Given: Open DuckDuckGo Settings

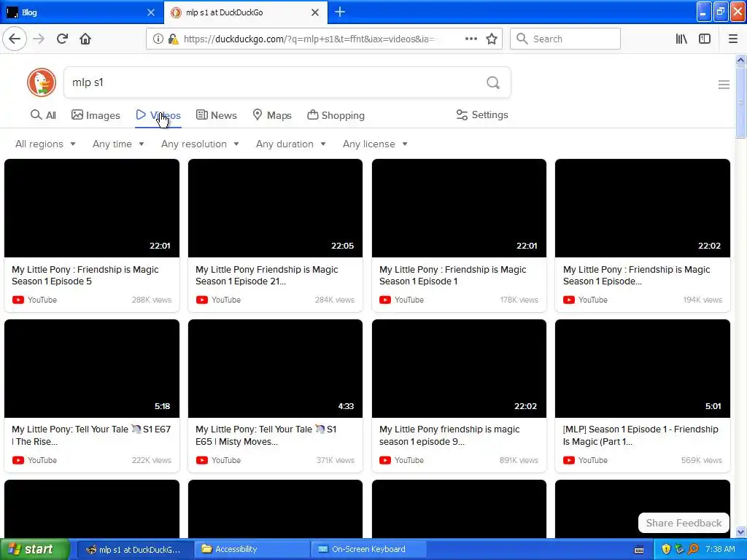Looking at the screenshot, I should pyautogui.click(x=482, y=114).
